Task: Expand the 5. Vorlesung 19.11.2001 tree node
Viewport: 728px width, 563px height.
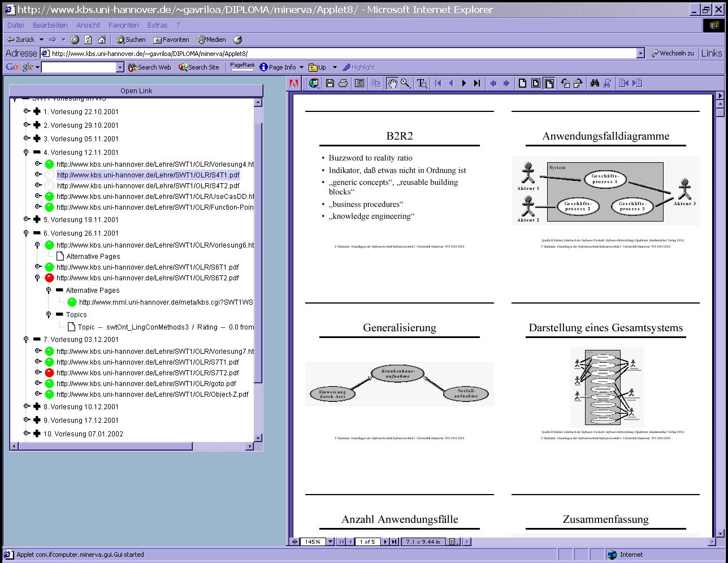Action: pos(36,219)
